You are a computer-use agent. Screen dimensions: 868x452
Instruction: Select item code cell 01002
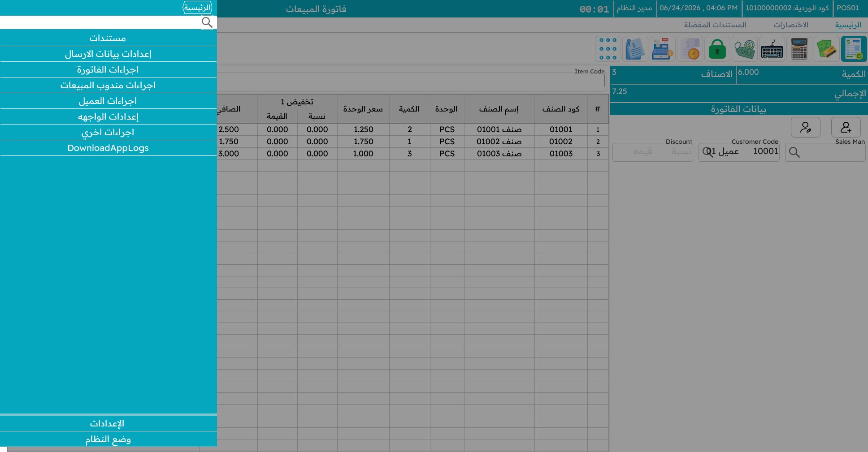(561, 142)
